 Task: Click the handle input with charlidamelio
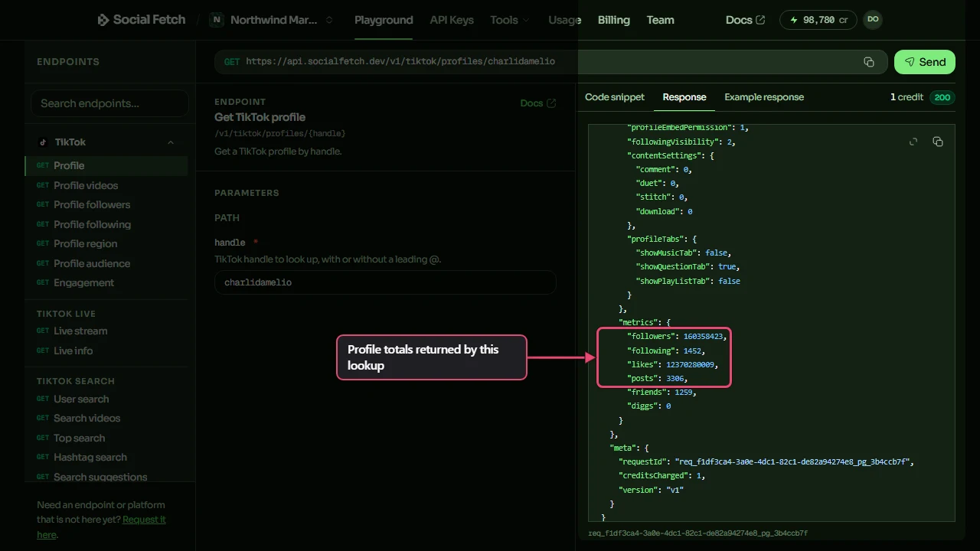[385, 282]
